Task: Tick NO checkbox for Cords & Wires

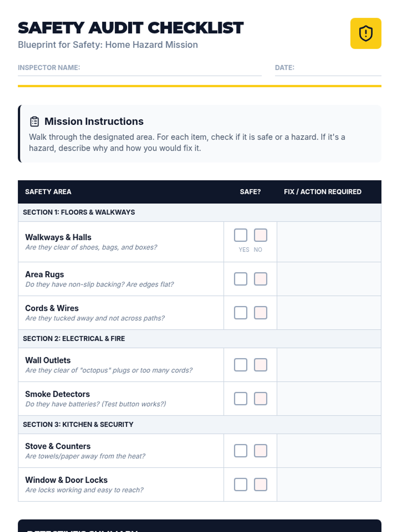Action: tap(260, 313)
